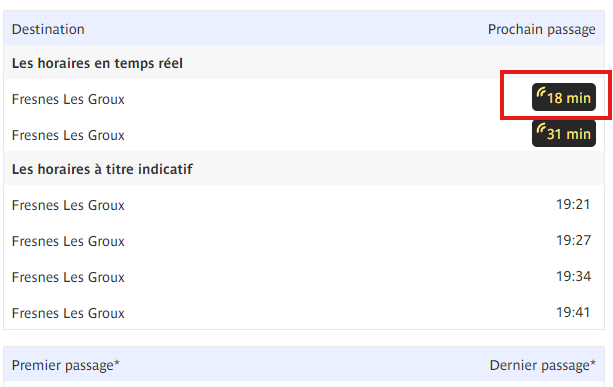Image resolution: width=613 pixels, height=387 pixels.
Task: Select the 19:41 scheduled time
Action: click(x=573, y=312)
